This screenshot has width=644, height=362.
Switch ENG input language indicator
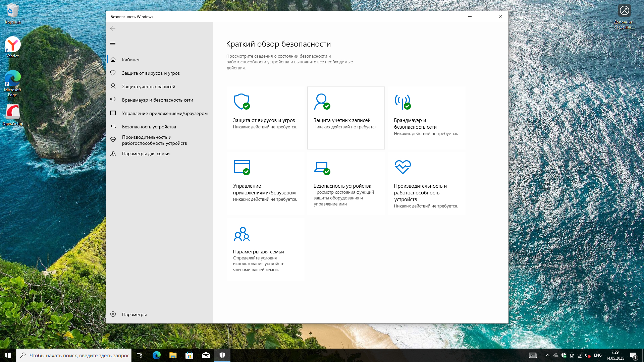click(x=598, y=355)
